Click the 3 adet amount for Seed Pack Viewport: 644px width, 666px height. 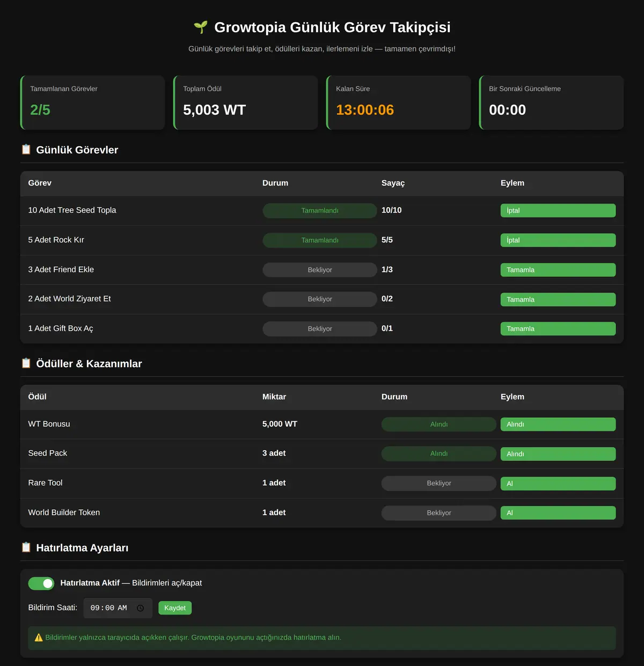click(274, 453)
